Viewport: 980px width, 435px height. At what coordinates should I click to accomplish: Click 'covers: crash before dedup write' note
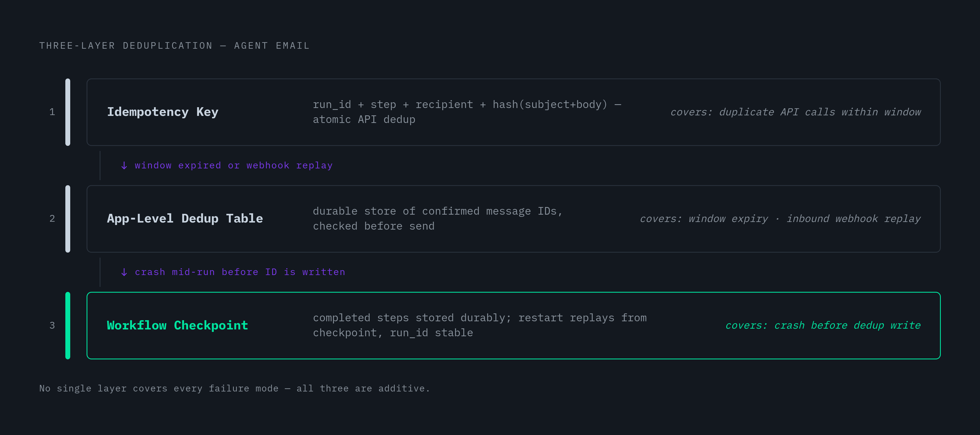click(x=823, y=325)
